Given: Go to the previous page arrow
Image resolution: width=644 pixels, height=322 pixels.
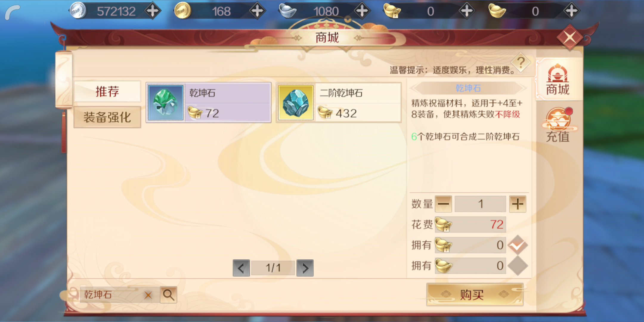Looking at the screenshot, I should pos(241,268).
